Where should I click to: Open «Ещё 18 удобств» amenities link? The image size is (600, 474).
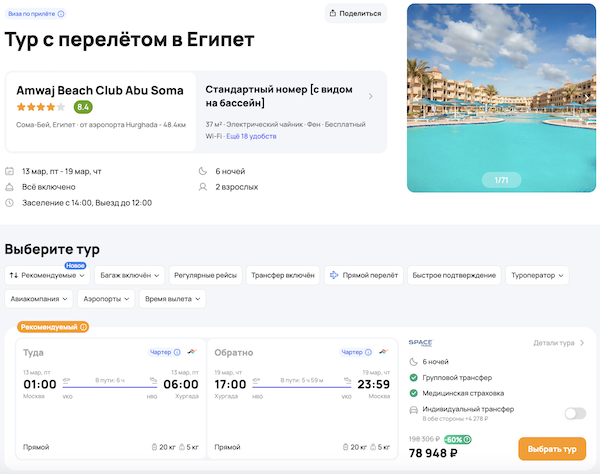251,135
